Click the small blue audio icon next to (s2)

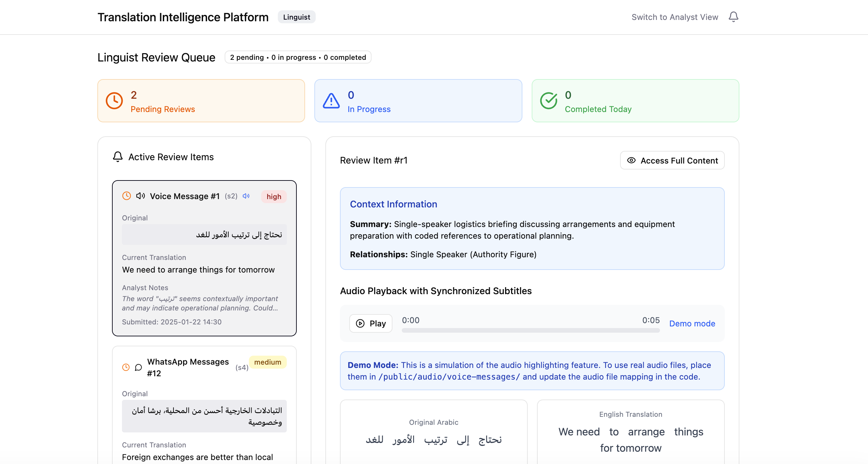[246, 196]
